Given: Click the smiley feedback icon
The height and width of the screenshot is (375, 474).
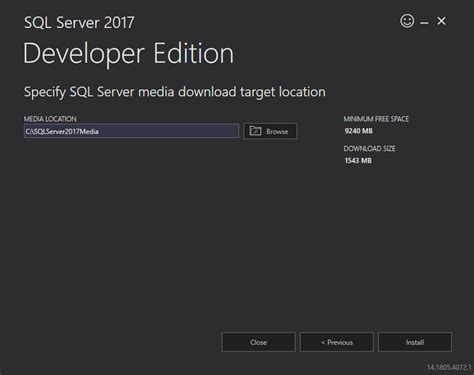Looking at the screenshot, I should coord(407,21).
